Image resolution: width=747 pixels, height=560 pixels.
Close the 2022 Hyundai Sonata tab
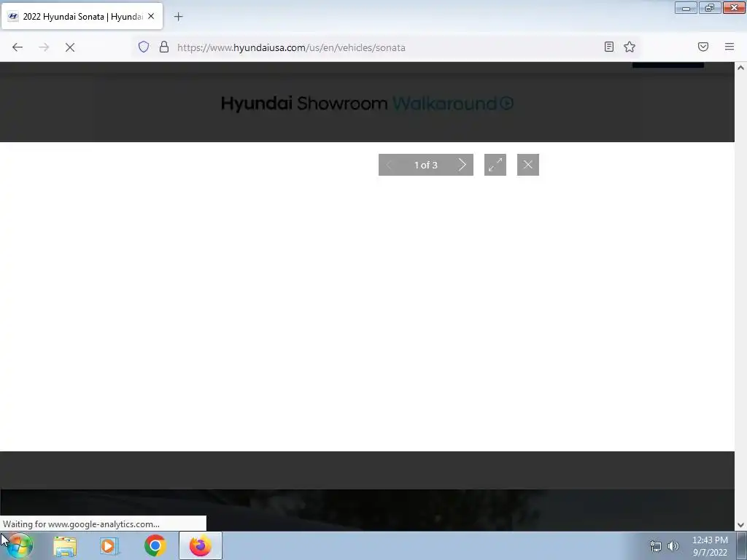[x=151, y=16]
